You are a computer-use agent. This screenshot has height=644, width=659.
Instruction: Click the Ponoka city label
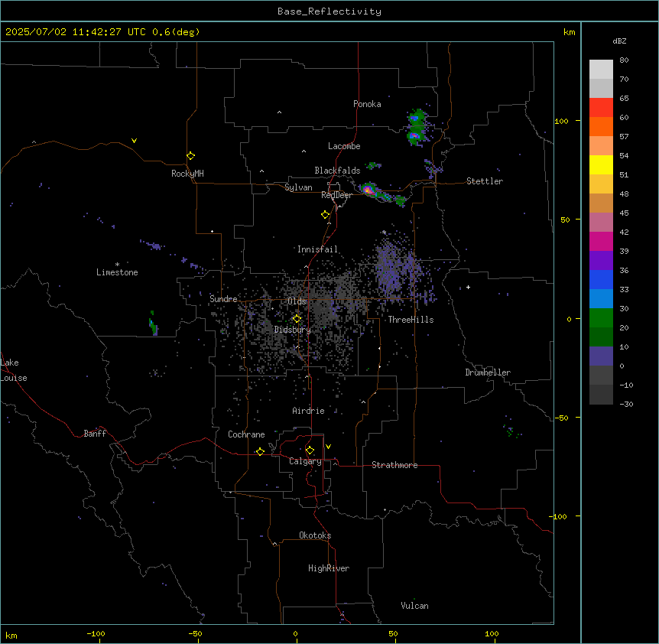pyautogui.click(x=367, y=104)
